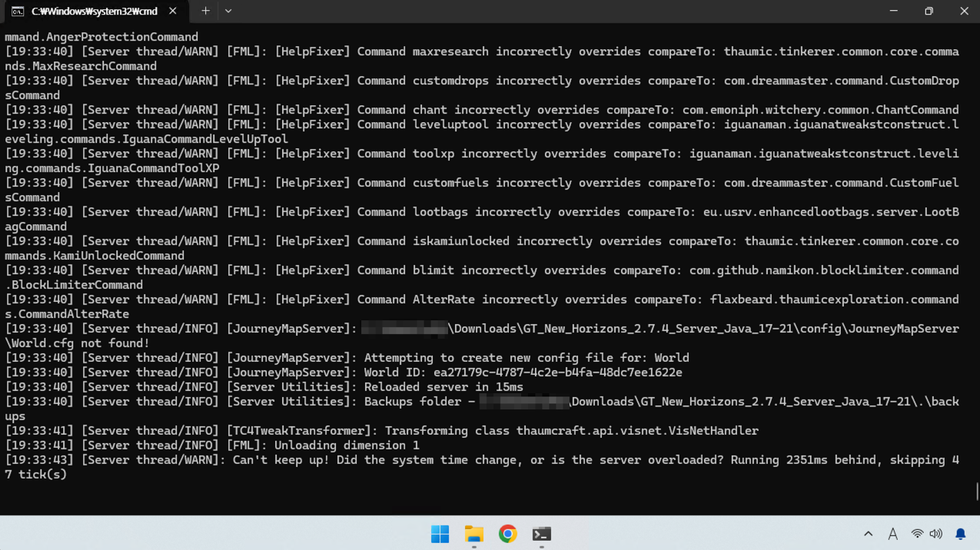Select the C:\Windows\system32\cmd tab
Viewport: 980px width, 550px height.
point(95,12)
